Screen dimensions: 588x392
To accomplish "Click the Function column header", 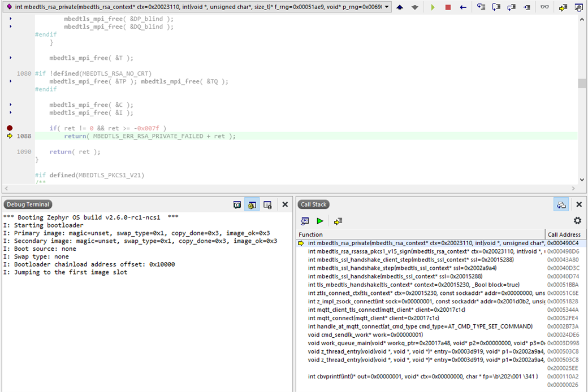I will point(421,234).
